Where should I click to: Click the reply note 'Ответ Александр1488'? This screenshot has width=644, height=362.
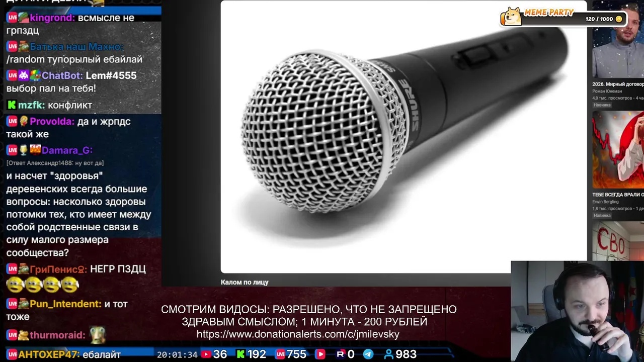click(55, 163)
